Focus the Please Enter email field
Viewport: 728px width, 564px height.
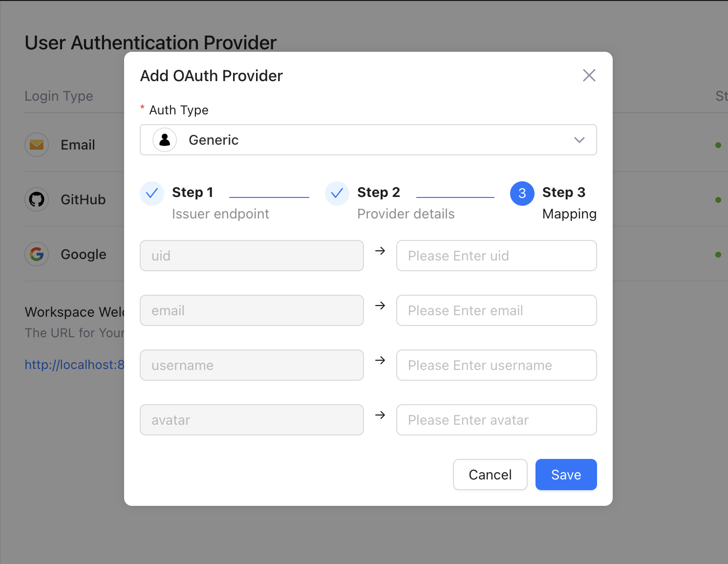pos(496,310)
